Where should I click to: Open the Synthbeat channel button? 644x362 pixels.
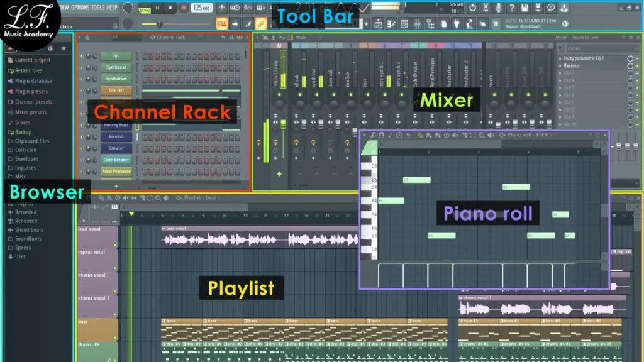[x=116, y=67]
